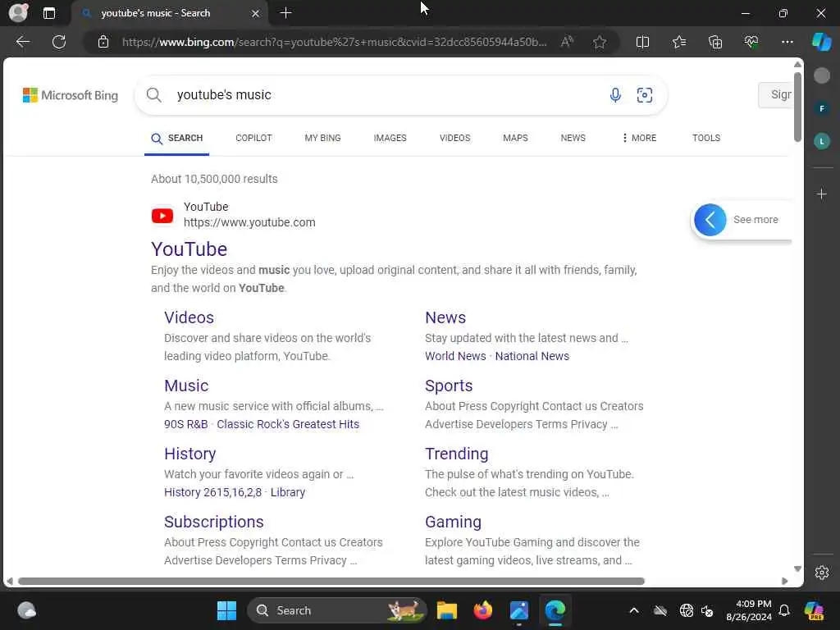This screenshot has height=630, width=840.
Task: Click the Read aloud icon
Action: click(x=567, y=42)
